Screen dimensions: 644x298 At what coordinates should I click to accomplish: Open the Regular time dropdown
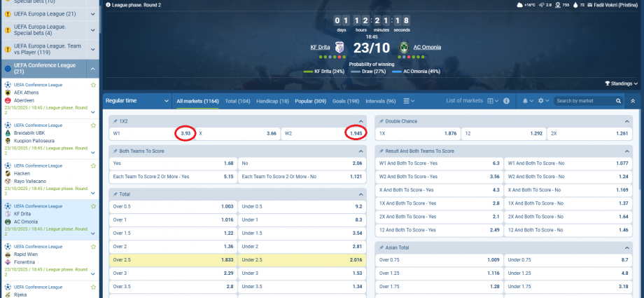(x=137, y=101)
